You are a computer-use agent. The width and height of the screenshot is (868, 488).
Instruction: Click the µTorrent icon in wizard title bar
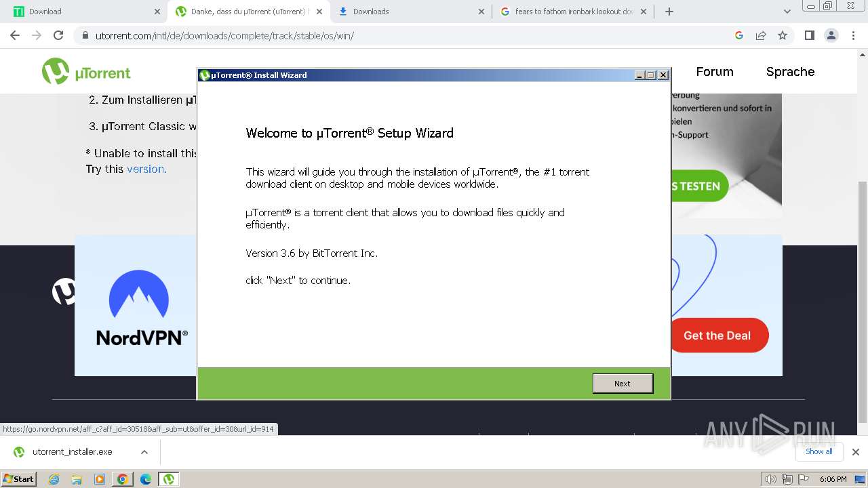tap(205, 75)
